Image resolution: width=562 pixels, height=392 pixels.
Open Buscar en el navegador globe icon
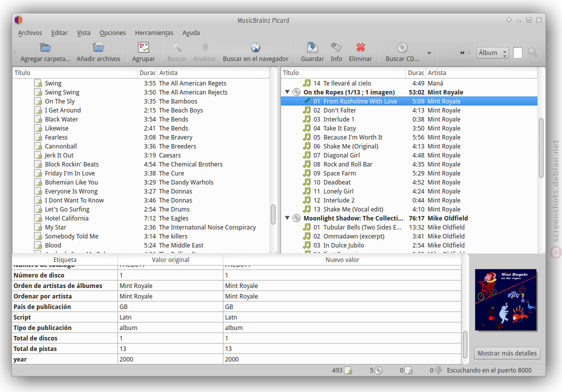click(255, 47)
